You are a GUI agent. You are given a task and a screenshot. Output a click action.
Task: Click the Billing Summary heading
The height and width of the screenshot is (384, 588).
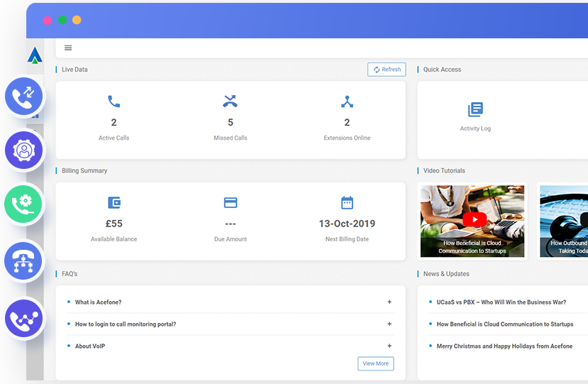point(84,170)
